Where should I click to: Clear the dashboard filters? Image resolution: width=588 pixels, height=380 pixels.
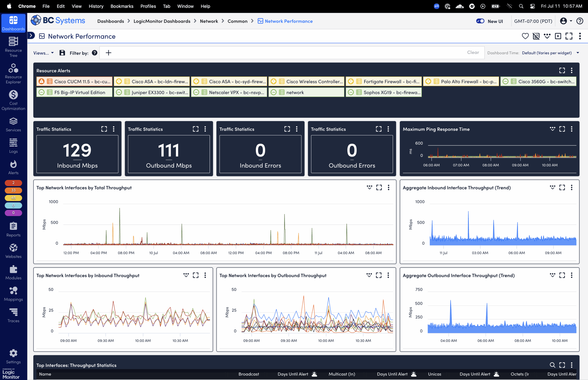point(473,52)
